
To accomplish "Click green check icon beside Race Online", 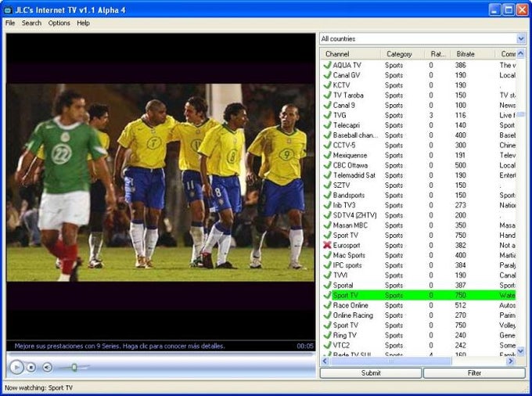I will point(327,305).
